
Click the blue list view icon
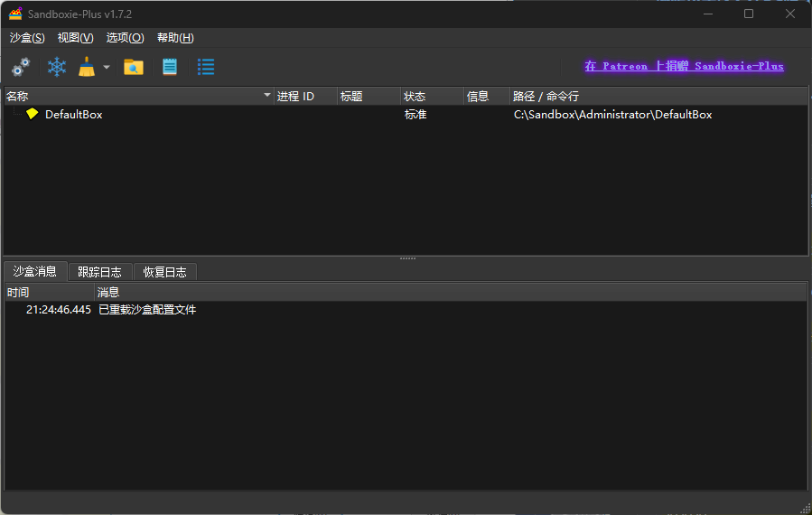click(206, 67)
